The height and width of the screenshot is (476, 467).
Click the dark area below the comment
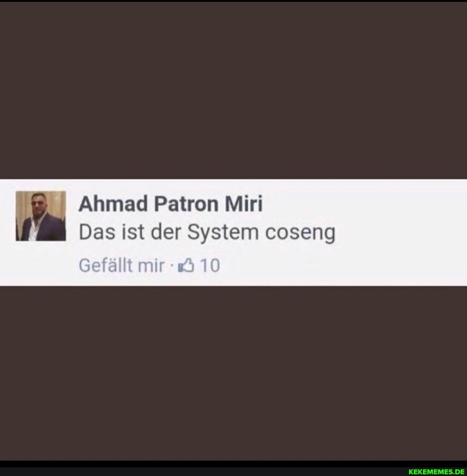point(233,373)
